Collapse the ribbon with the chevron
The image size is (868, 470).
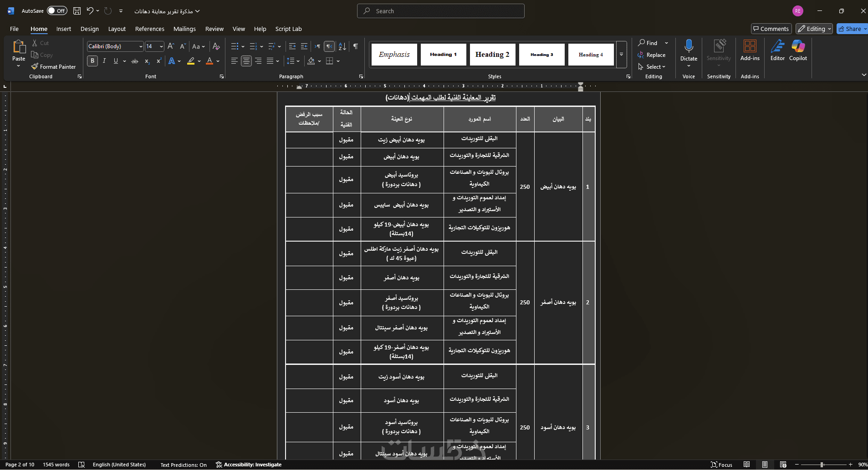[864, 75]
